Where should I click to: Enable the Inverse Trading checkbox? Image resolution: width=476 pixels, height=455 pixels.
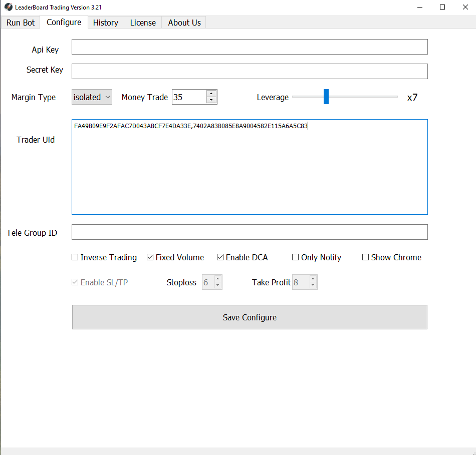point(75,257)
